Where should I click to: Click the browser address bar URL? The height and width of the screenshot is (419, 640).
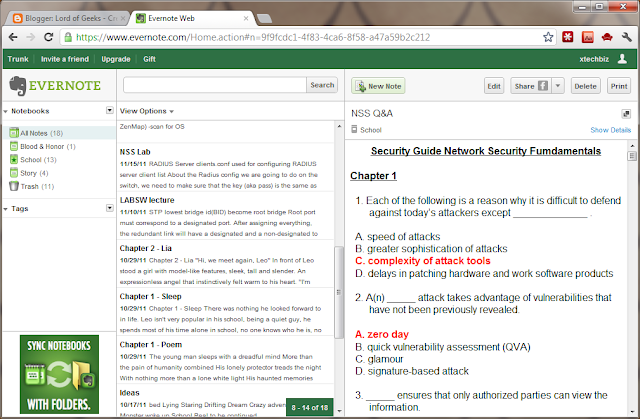pos(253,37)
